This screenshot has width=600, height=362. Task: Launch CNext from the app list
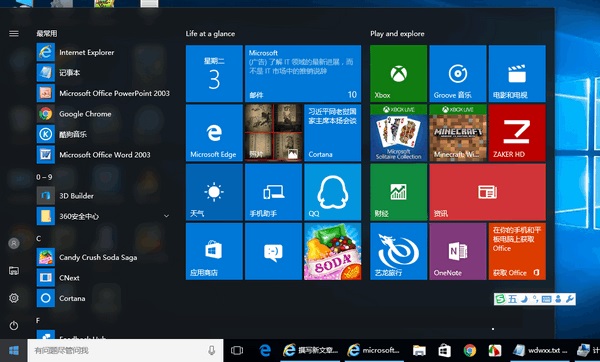tap(103, 278)
